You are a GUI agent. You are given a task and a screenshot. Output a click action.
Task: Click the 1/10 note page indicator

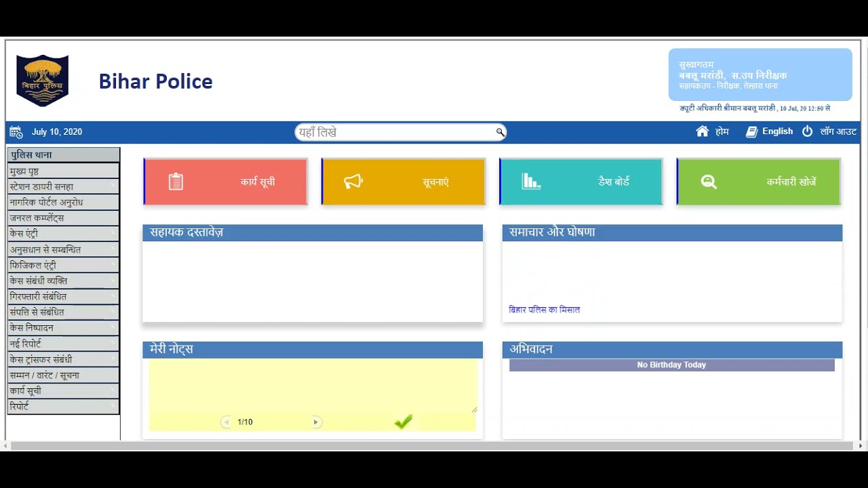[245, 422]
